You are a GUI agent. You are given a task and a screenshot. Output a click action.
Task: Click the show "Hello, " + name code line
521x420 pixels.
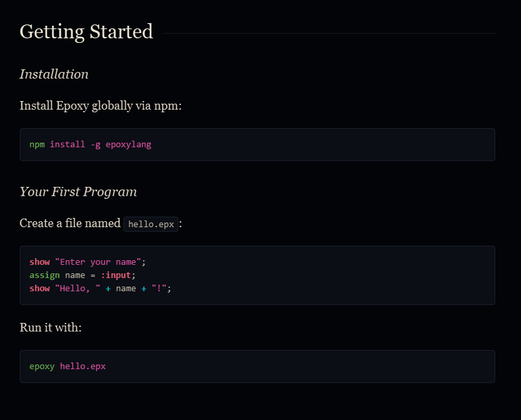(100, 289)
